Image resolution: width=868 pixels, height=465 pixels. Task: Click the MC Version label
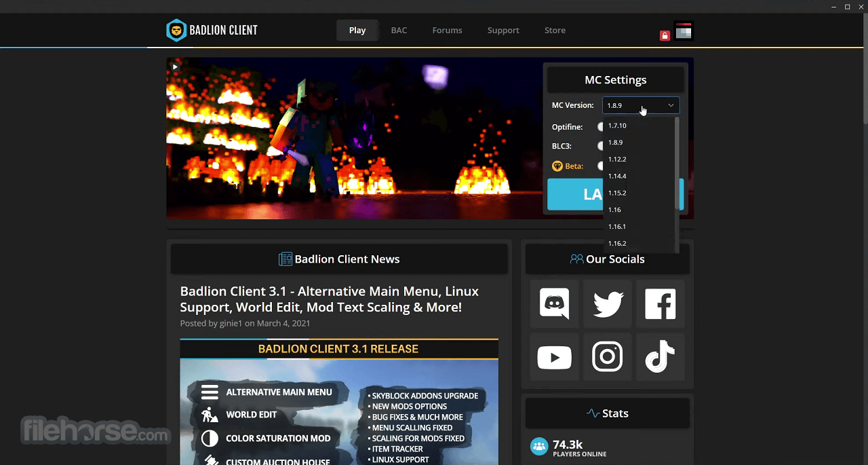(x=573, y=105)
